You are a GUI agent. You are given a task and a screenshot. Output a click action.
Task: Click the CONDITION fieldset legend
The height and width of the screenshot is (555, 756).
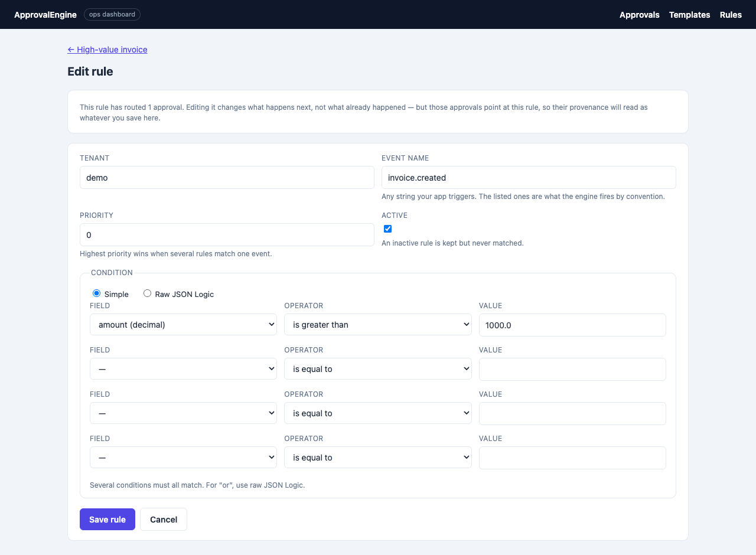(112, 273)
